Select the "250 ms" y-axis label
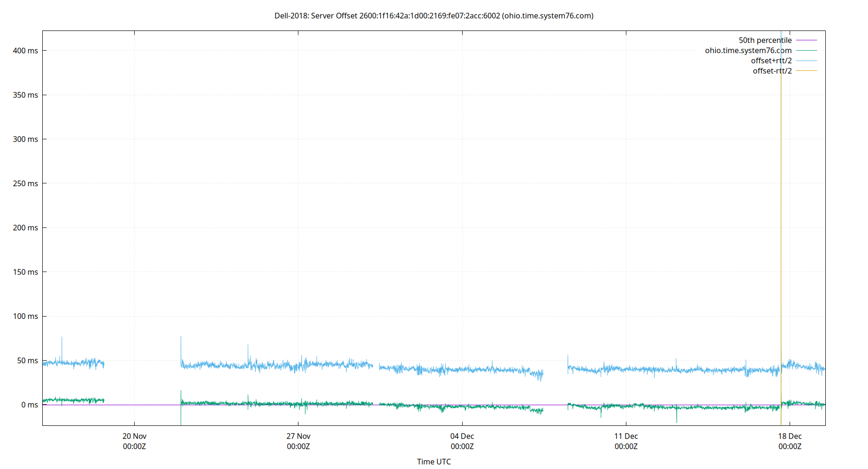 [x=26, y=183]
